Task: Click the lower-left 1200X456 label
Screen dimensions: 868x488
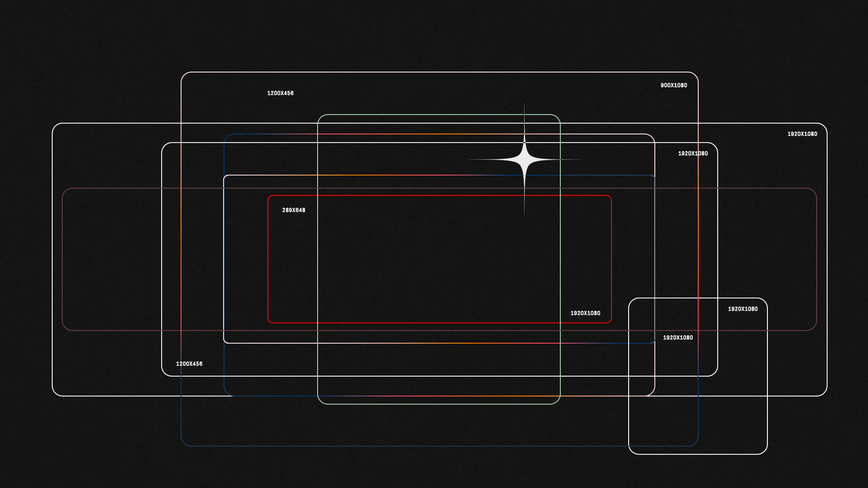Action: point(189,364)
